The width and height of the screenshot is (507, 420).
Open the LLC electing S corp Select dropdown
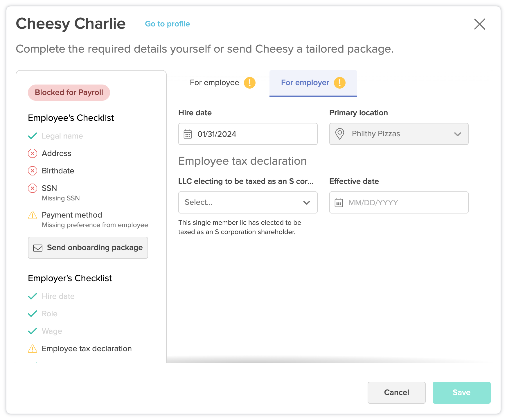(248, 202)
